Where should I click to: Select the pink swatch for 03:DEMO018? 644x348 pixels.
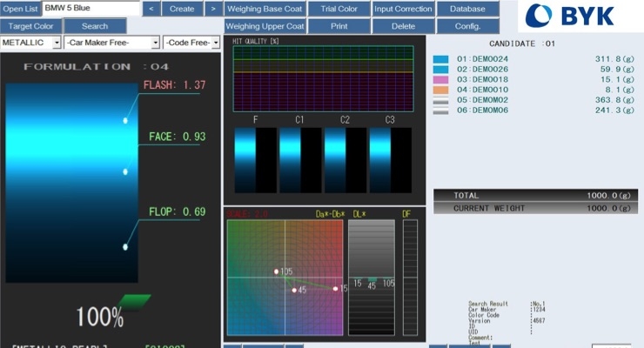(440, 80)
